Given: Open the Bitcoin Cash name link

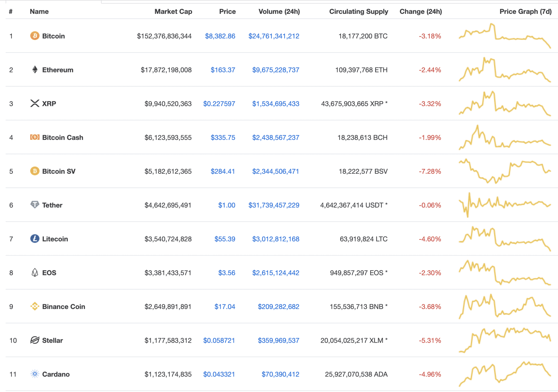Looking at the screenshot, I should [63, 137].
